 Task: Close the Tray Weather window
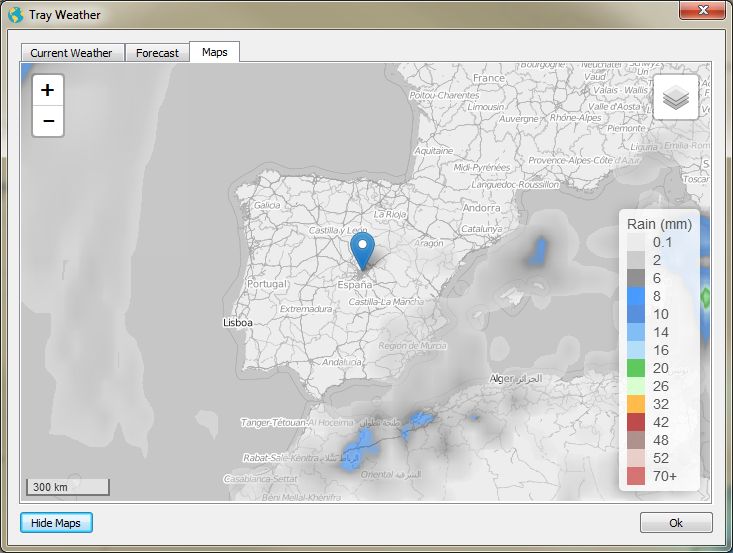coord(702,10)
